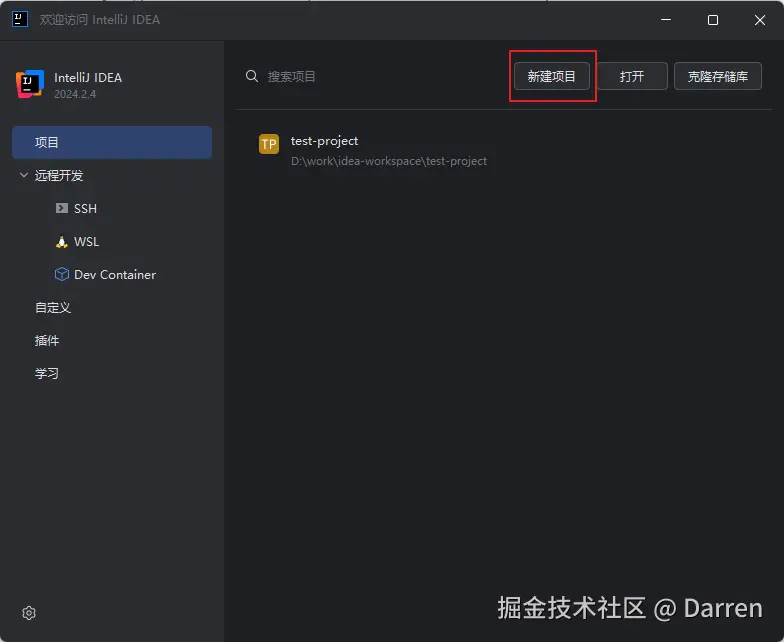This screenshot has width=784, height=642.
Task: Click the title bar IntelliJ app icon
Action: pos(20,20)
